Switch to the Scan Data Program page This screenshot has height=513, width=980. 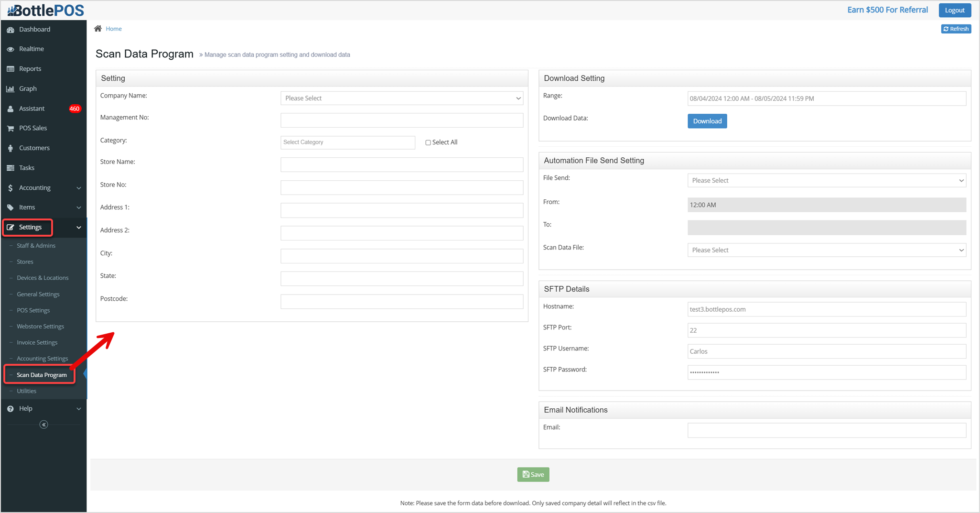click(x=41, y=375)
